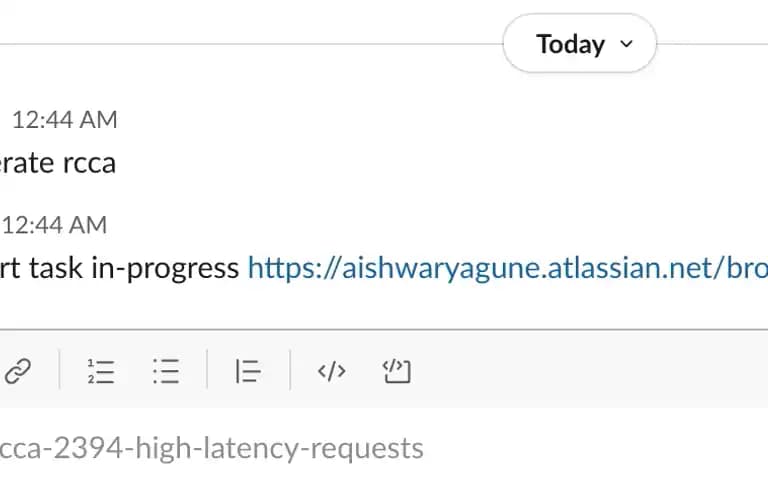
Task: Insert a code block using toolbar icon
Action: (x=396, y=371)
